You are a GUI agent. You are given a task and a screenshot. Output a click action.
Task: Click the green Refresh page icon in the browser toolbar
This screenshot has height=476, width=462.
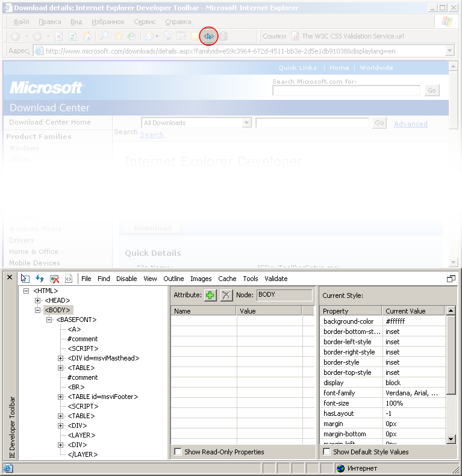72,37
